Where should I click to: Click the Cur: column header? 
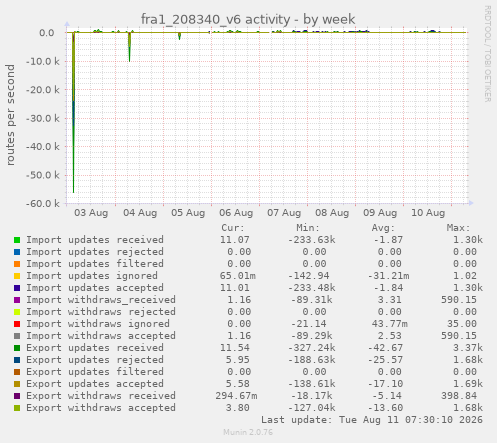coord(233,228)
